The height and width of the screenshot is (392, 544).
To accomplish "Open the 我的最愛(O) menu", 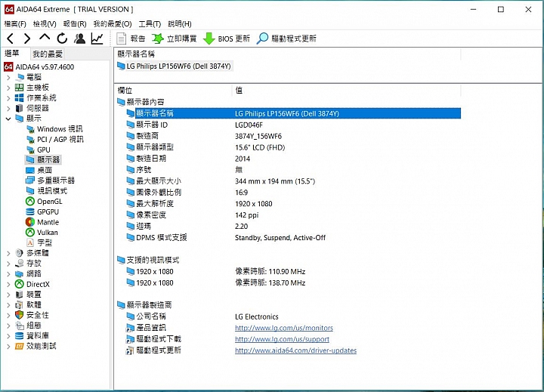I will point(113,23).
